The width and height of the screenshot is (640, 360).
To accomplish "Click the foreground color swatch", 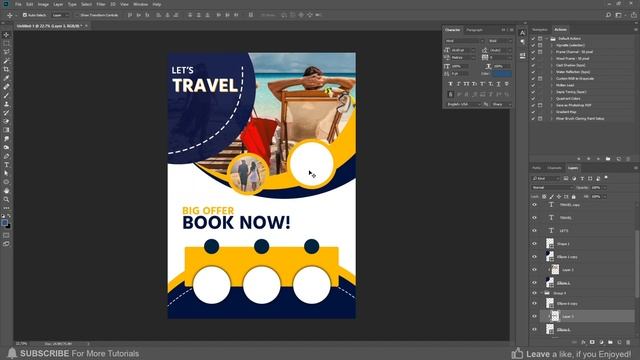I will (x=4, y=223).
